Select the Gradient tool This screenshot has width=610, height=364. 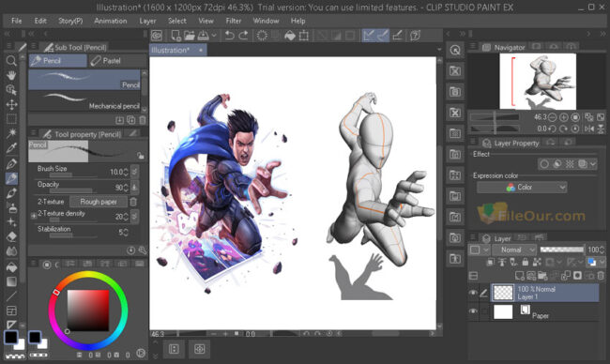11,281
